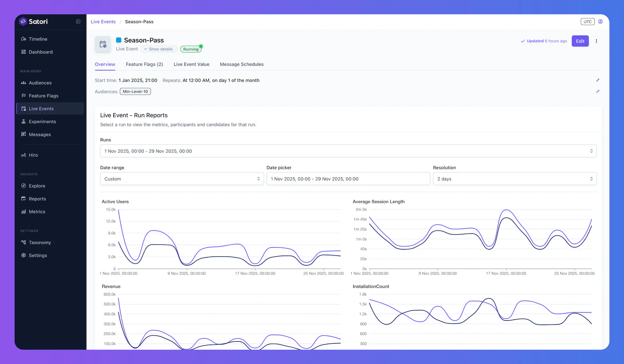Open the Date range Custom dropdown
This screenshot has width=624, height=364.
point(182,179)
